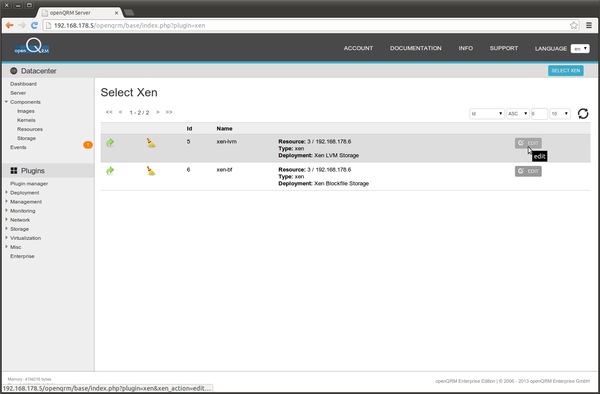Click the green arrow icon for xen-bf
Image resolution: width=600 pixels, height=394 pixels.
coord(110,171)
